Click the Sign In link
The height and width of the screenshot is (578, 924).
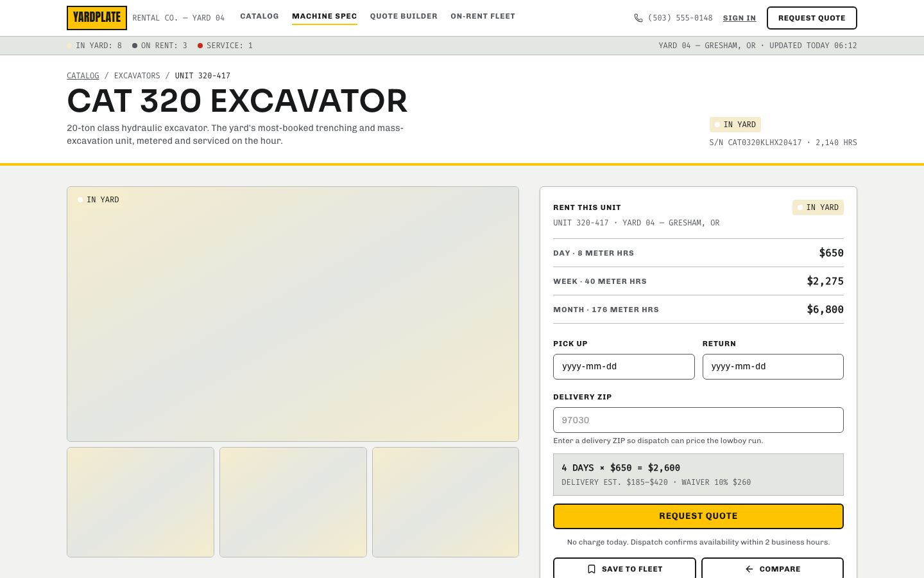point(739,18)
